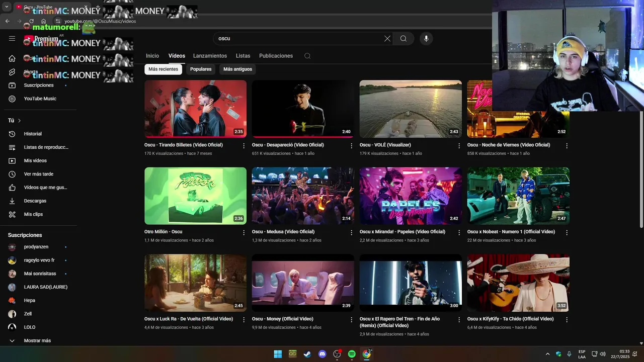Play Tirando Billetes thumbnail
Image resolution: width=644 pixels, height=362 pixels.
point(195,109)
